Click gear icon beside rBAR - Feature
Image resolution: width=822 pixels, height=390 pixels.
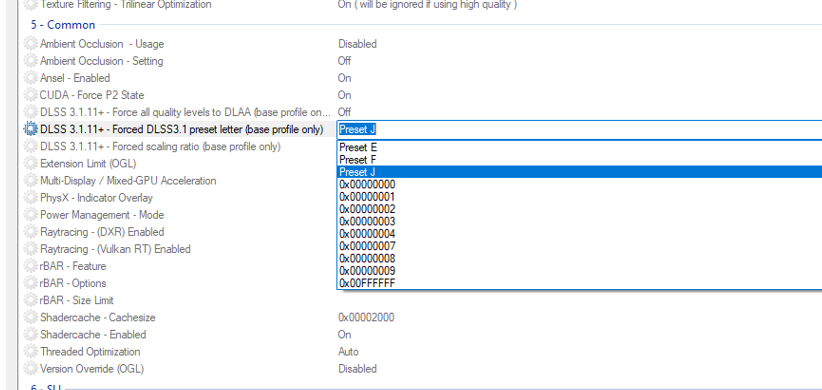point(31,266)
